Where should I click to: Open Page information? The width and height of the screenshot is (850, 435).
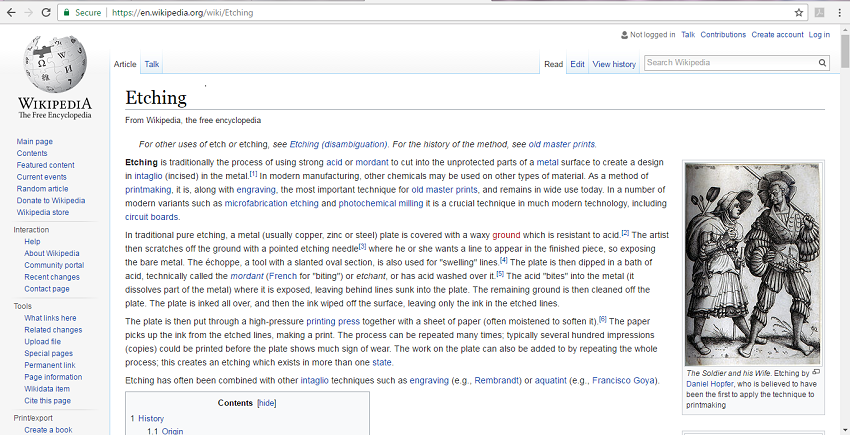pyautogui.click(x=53, y=377)
